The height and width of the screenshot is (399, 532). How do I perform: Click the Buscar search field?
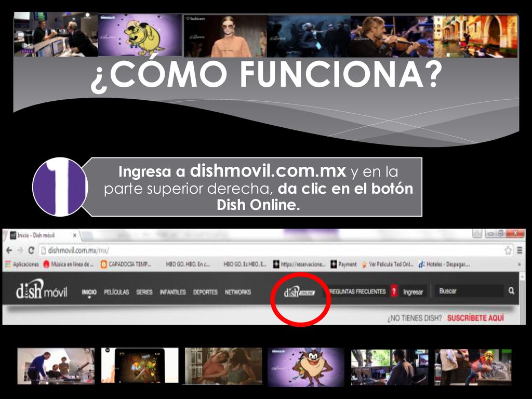click(x=470, y=291)
